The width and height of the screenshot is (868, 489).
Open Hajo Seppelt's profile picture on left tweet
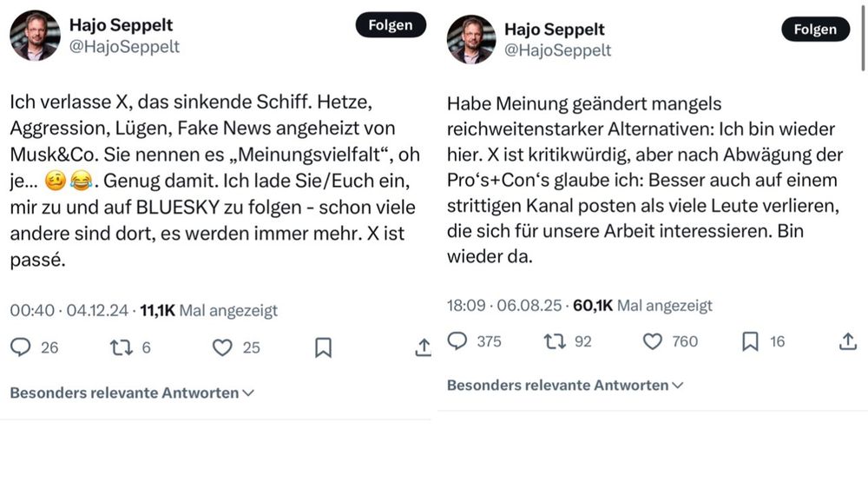click(35, 36)
